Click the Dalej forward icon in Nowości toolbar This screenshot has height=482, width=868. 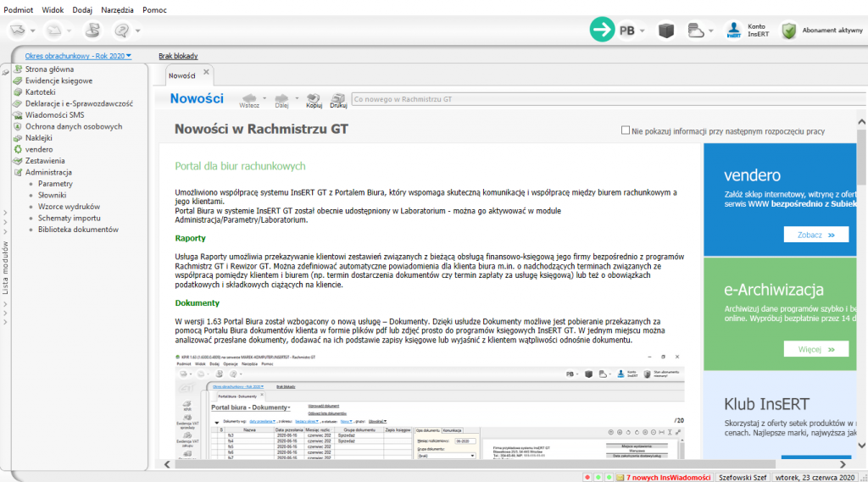click(x=281, y=100)
